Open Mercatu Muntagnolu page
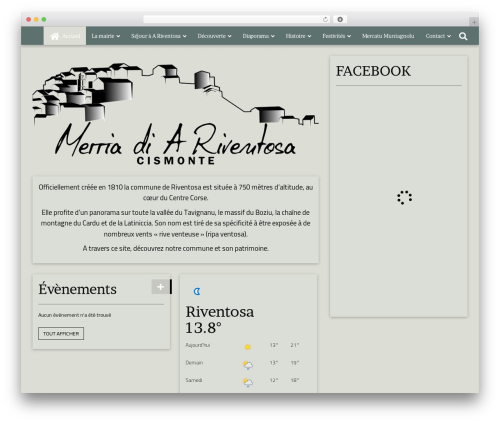Image resolution: width=500 pixels, height=423 pixels. pos(388,36)
